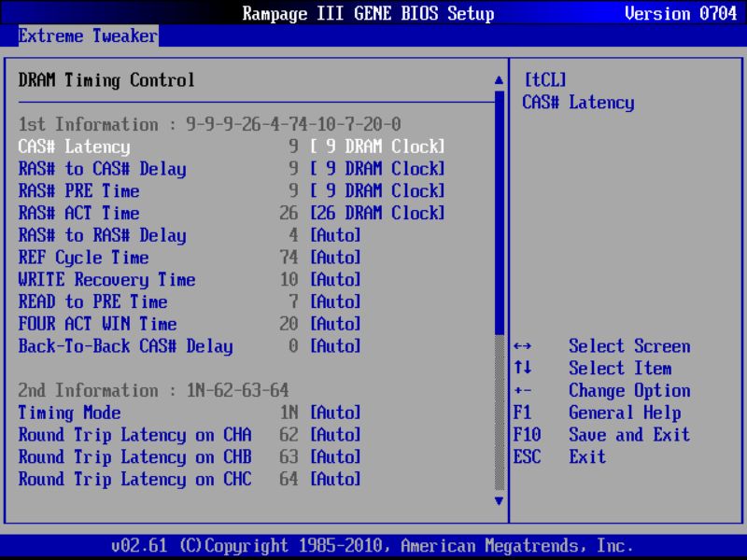This screenshot has height=560, width=747.
Task: Select the RAS# PRE Time row
Action: [78, 191]
